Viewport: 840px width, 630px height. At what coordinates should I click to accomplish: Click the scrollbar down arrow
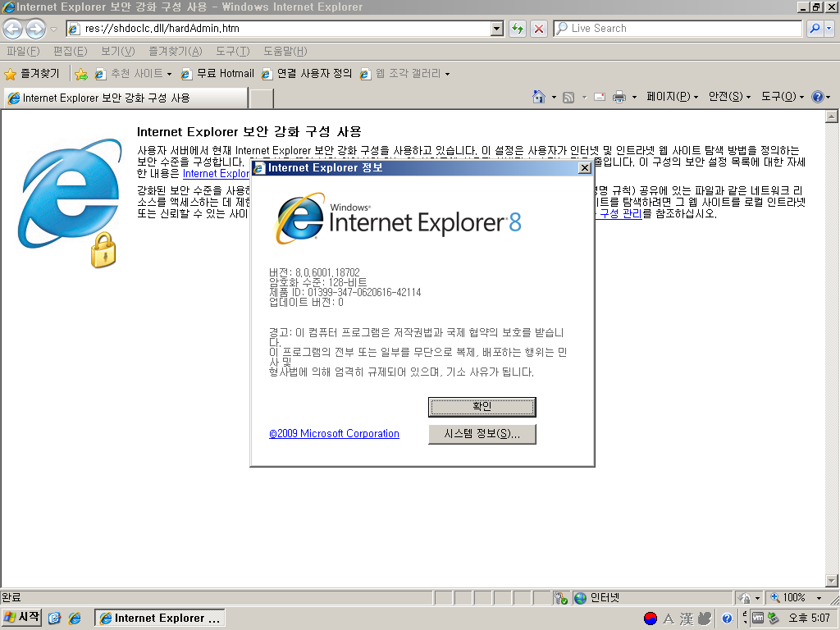click(832, 580)
